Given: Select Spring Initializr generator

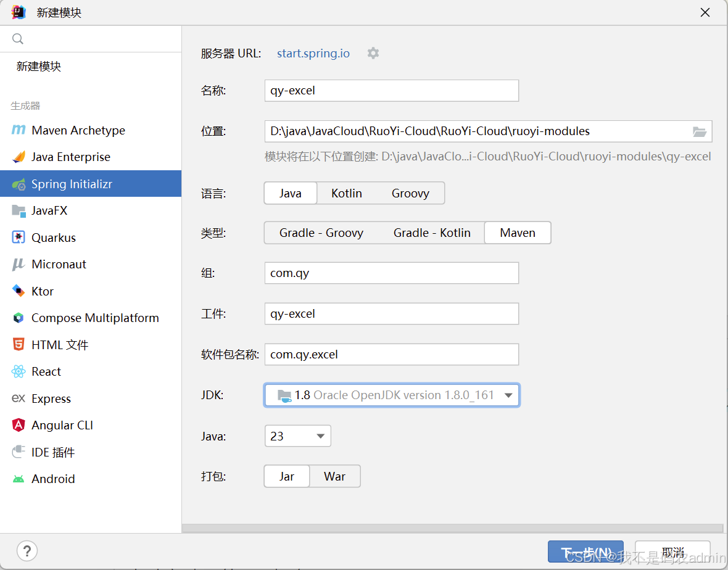Looking at the screenshot, I should coord(91,184).
